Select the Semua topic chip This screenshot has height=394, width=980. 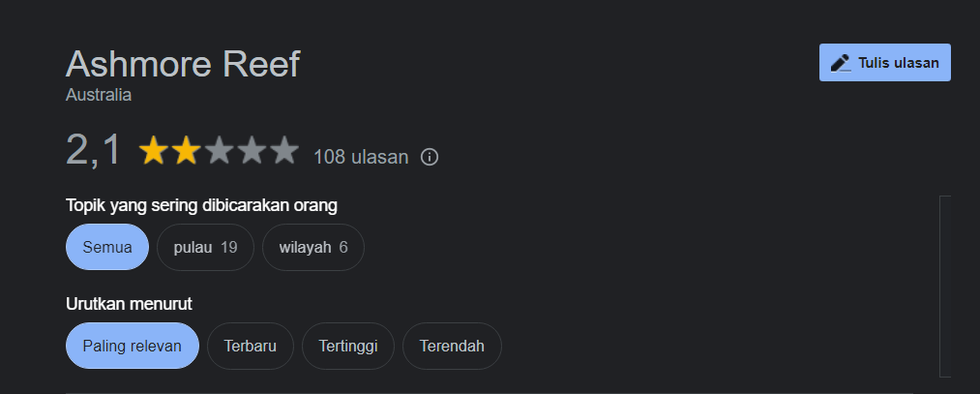[x=106, y=247]
